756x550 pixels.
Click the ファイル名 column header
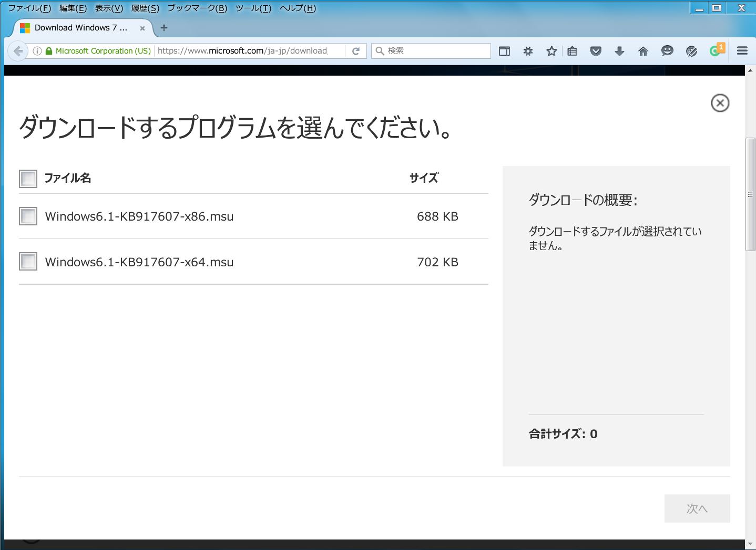(x=67, y=178)
